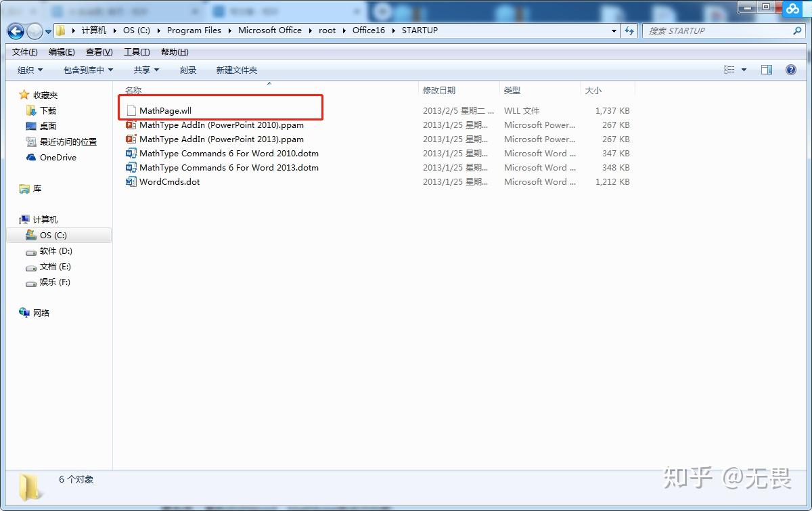This screenshot has height=511, width=812.
Task: Open help with the question mark icon
Action: click(x=790, y=70)
